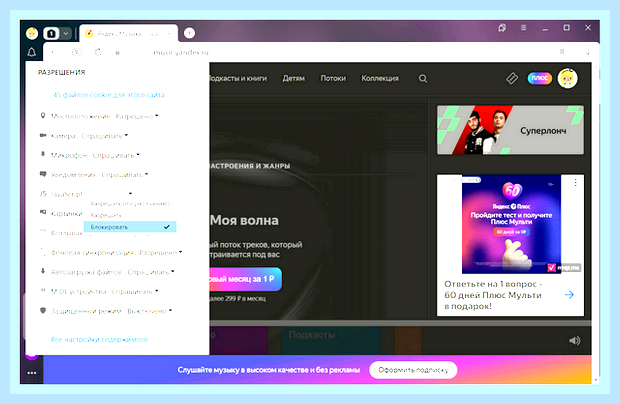Click the Моя волна heading
Screen dimensions: 620x404
(x=244, y=220)
